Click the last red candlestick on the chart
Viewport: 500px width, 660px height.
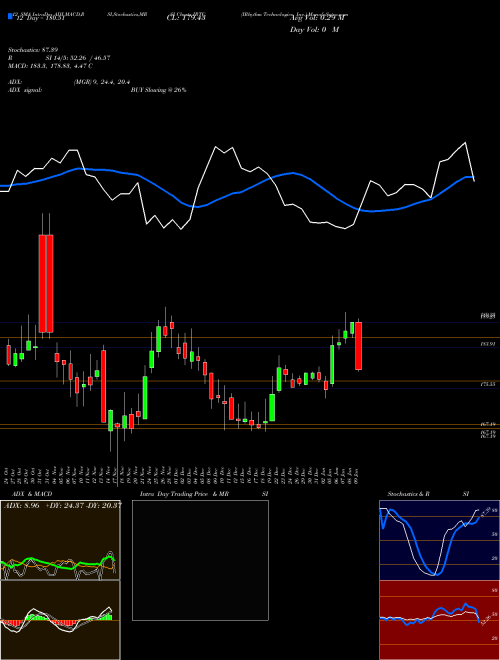[359, 346]
